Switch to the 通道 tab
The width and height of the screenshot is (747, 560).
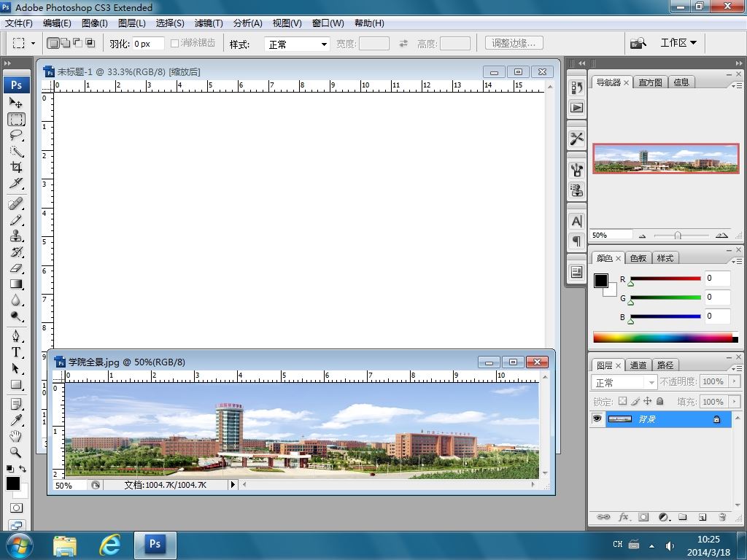[x=638, y=365]
